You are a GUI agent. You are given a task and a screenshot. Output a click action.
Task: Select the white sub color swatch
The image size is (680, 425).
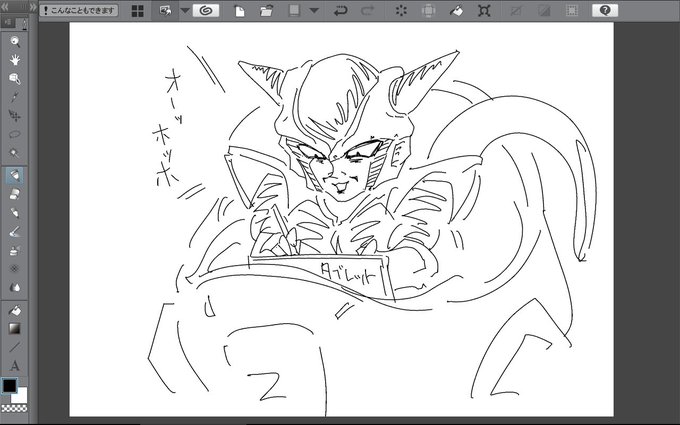tap(20, 396)
